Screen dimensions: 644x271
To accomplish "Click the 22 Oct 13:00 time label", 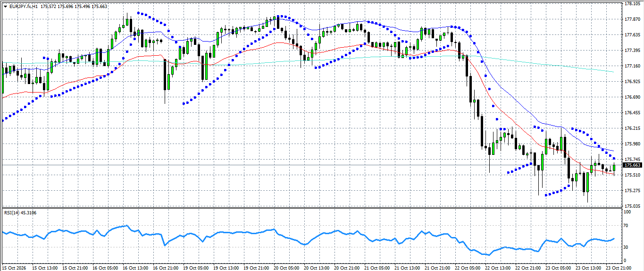I will tap(499, 268).
